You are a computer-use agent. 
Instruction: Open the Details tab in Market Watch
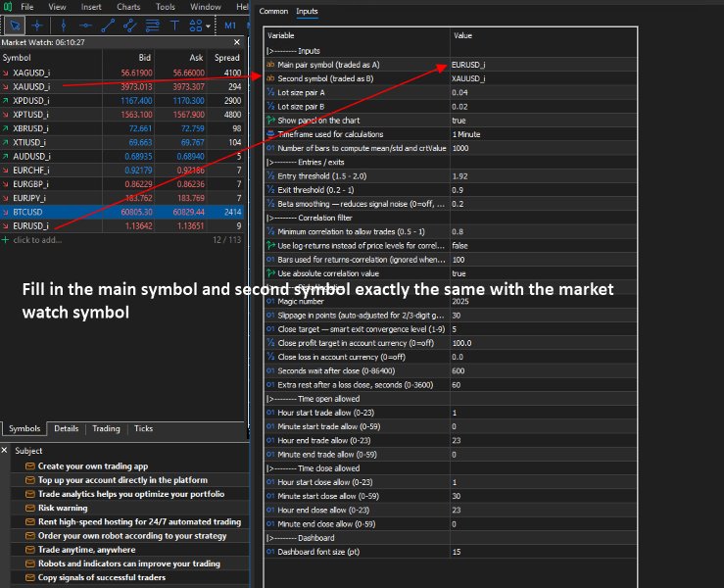click(x=66, y=428)
